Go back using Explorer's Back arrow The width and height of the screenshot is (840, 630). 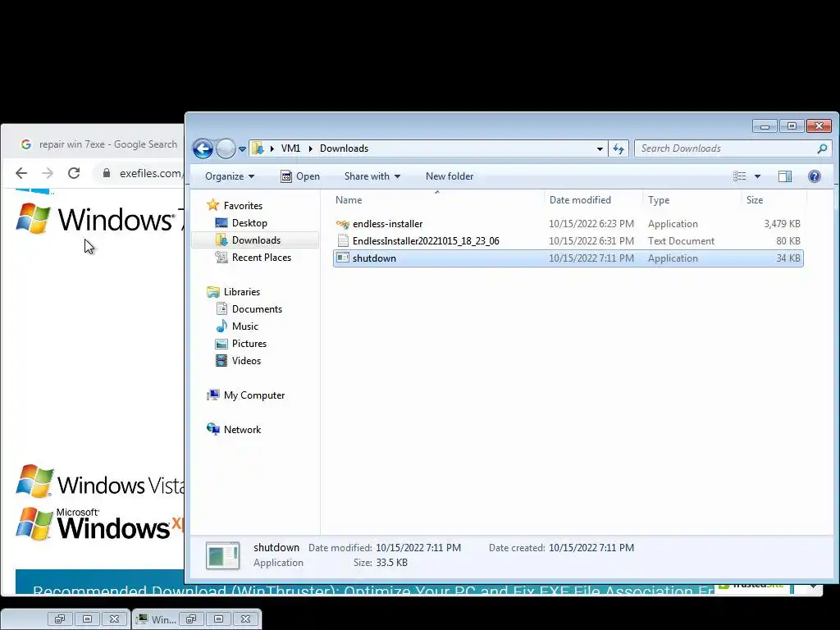(203, 148)
